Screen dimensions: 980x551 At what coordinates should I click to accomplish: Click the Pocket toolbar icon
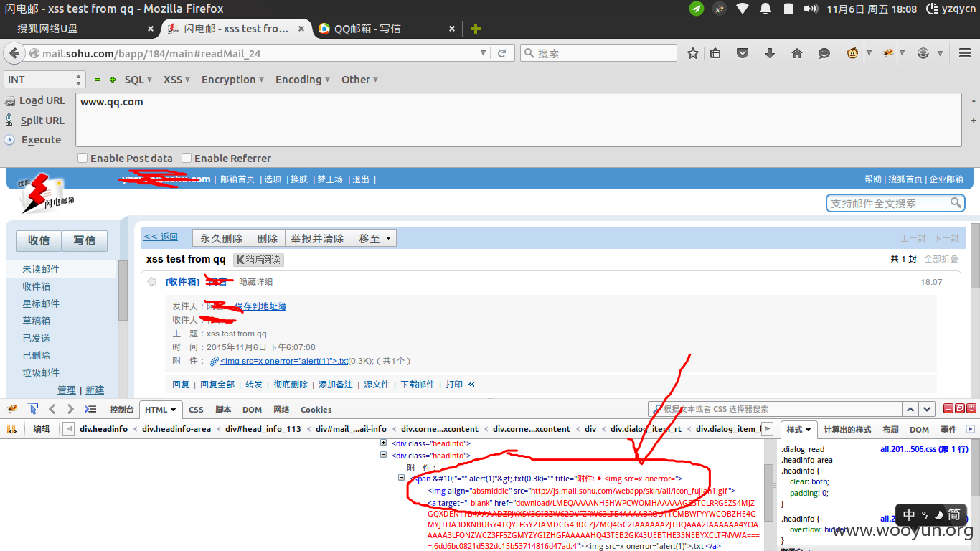[743, 53]
